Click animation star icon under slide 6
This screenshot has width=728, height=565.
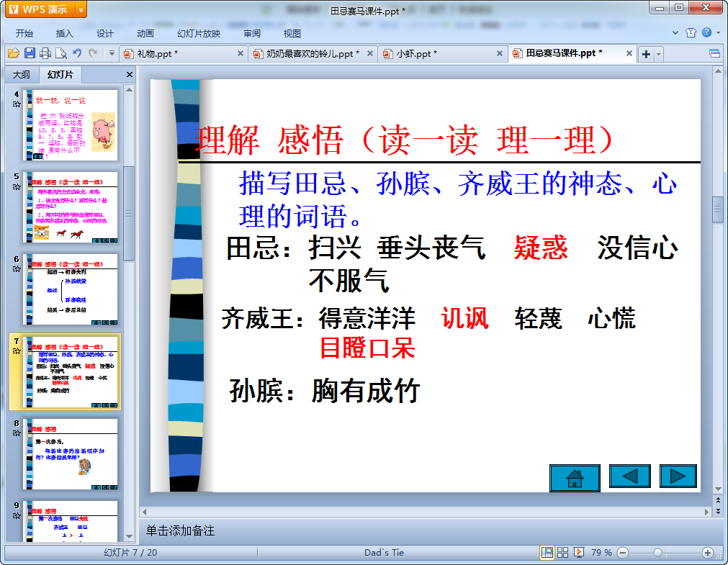(17, 268)
